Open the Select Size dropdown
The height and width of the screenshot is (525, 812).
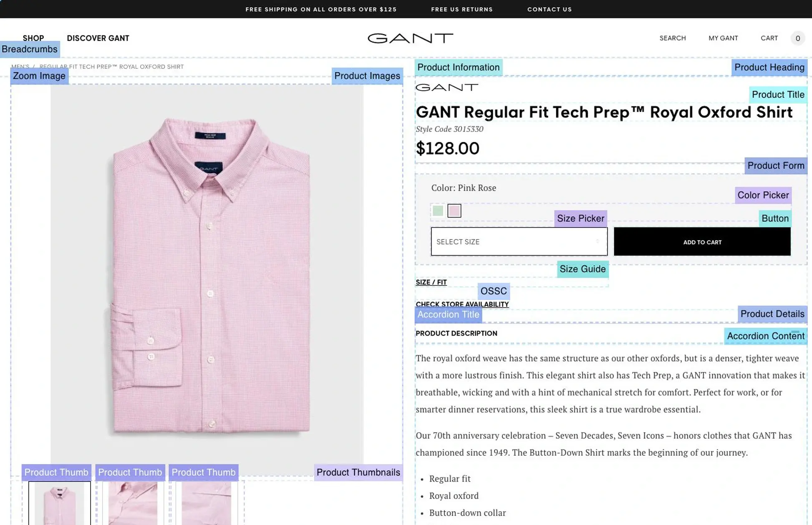tap(519, 242)
